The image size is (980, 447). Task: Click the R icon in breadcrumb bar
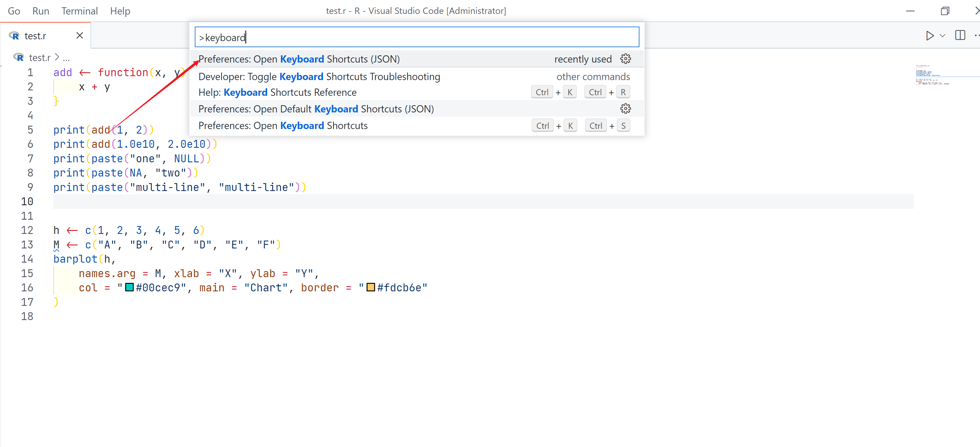(x=19, y=57)
